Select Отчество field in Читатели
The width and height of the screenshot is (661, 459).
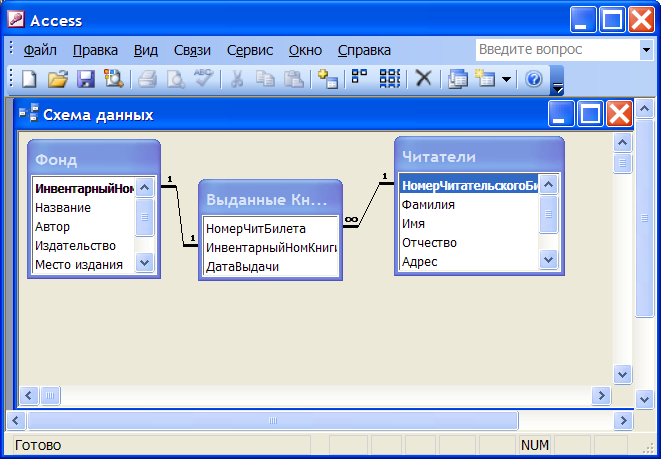(x=469, y=243)
